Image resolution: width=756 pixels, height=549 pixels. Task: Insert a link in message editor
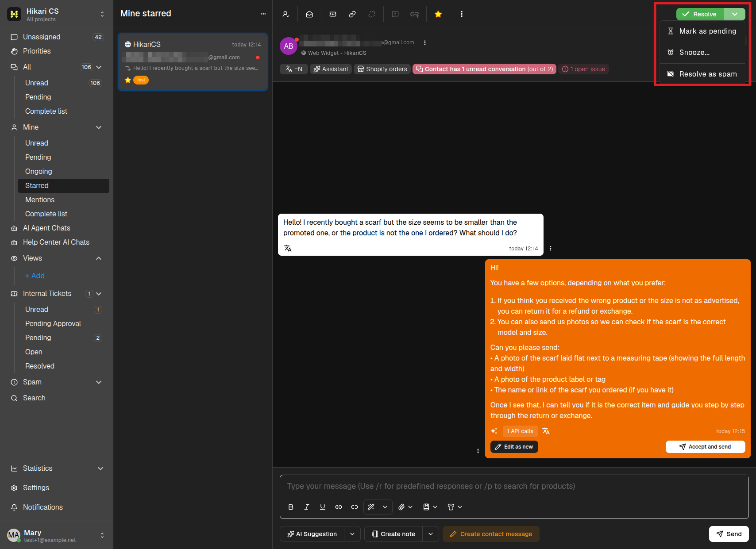[x=339, y=507]
